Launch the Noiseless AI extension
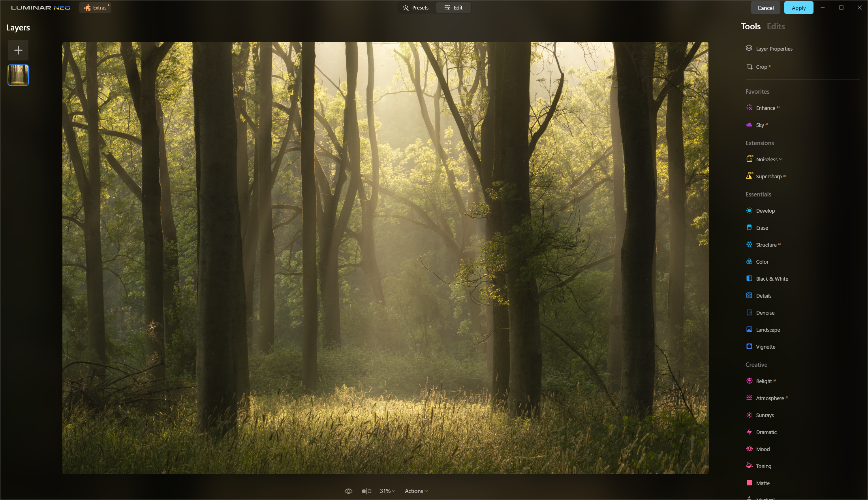This screenshot has height=500, width=868. point(766,159)
